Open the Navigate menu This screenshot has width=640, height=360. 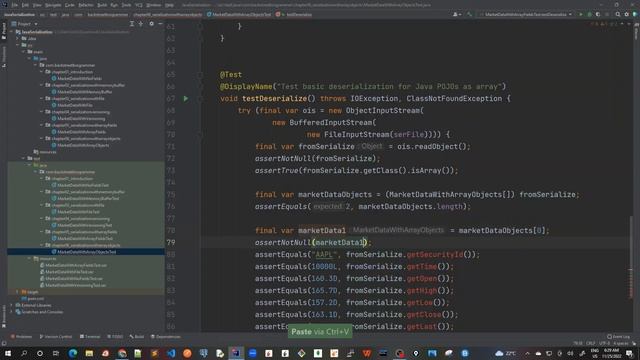[53, 5]
